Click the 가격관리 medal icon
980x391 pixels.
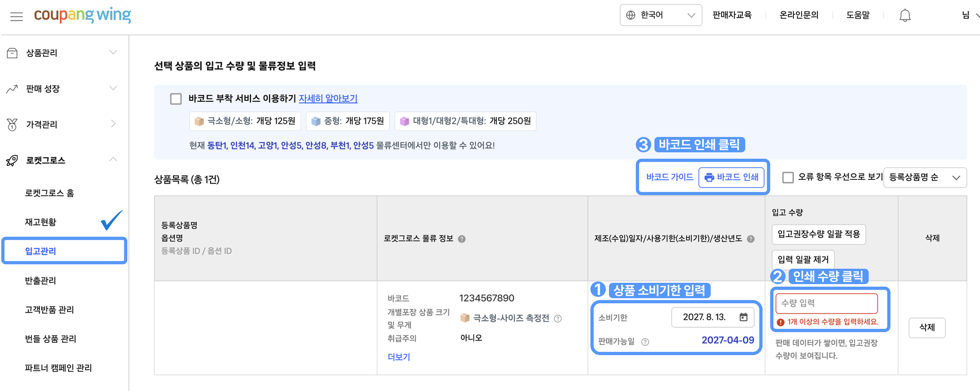point(12,124)
